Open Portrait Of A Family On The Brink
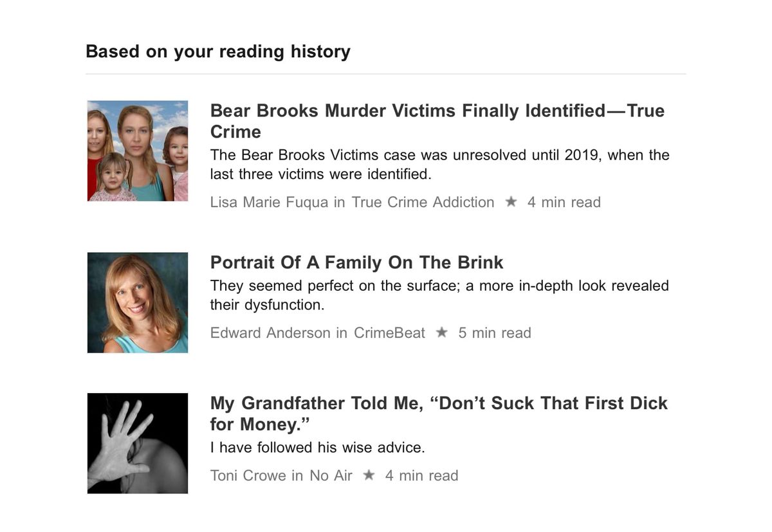The height and width of the screenshot is (532, 772). (x=356, y=262)
